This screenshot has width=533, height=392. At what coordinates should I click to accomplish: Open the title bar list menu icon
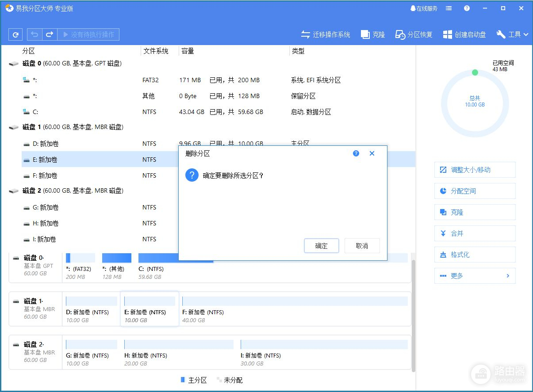449,8
